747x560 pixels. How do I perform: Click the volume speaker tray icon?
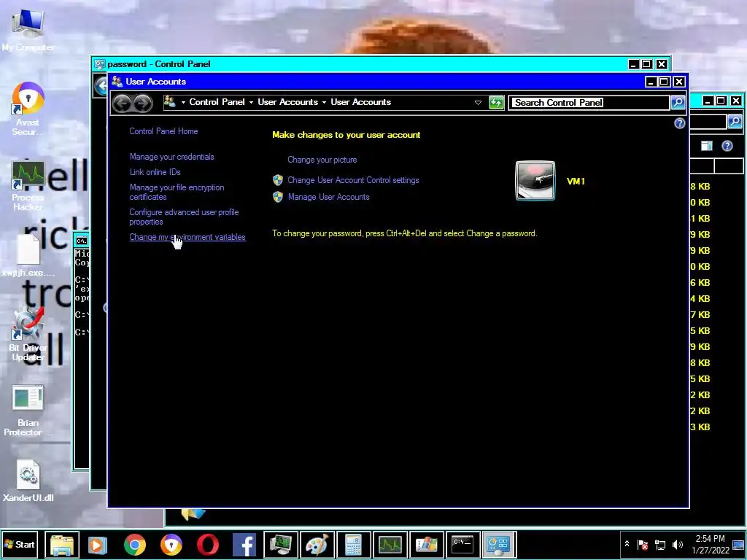click(x=677, y=544)
